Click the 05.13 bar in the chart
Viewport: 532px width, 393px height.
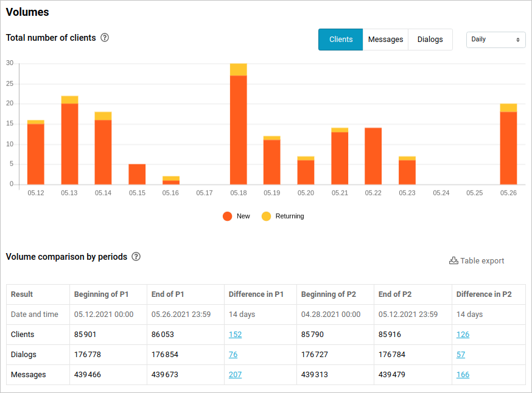pos(70,143)
